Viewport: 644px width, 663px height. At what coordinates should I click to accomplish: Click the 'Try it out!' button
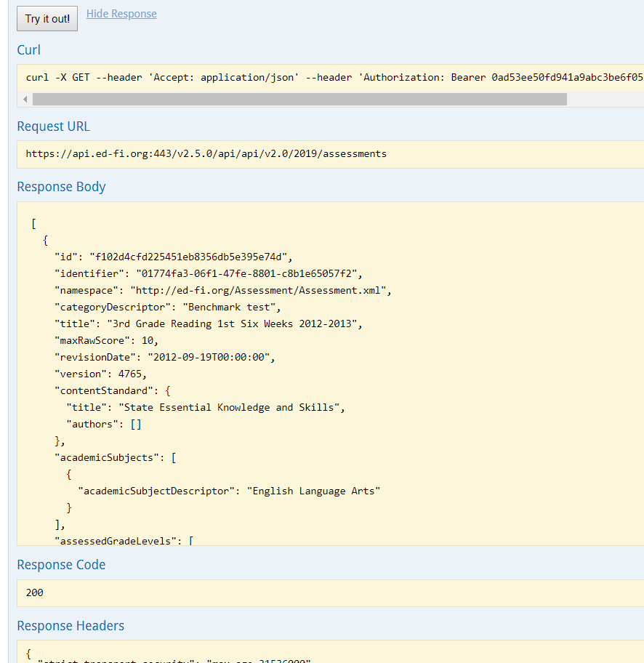[x=47, y=19]
